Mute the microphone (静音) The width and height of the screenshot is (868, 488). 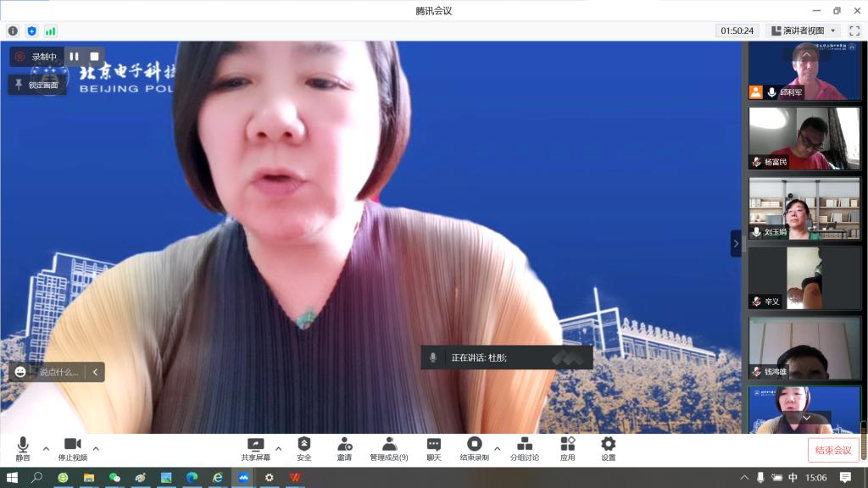(23, 445)
